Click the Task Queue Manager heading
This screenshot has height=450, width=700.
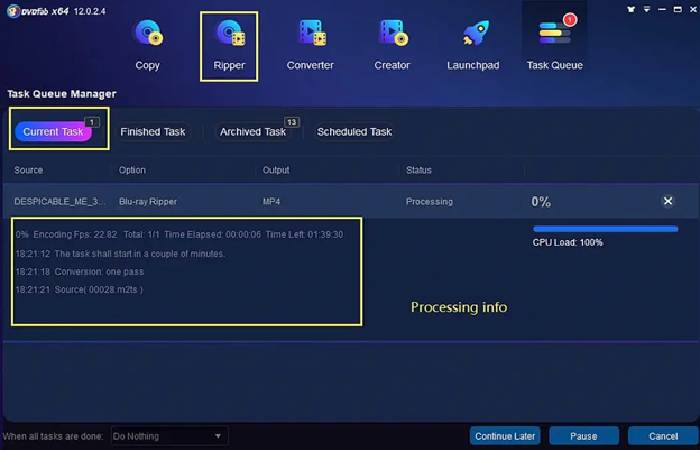tap(62, 94)
